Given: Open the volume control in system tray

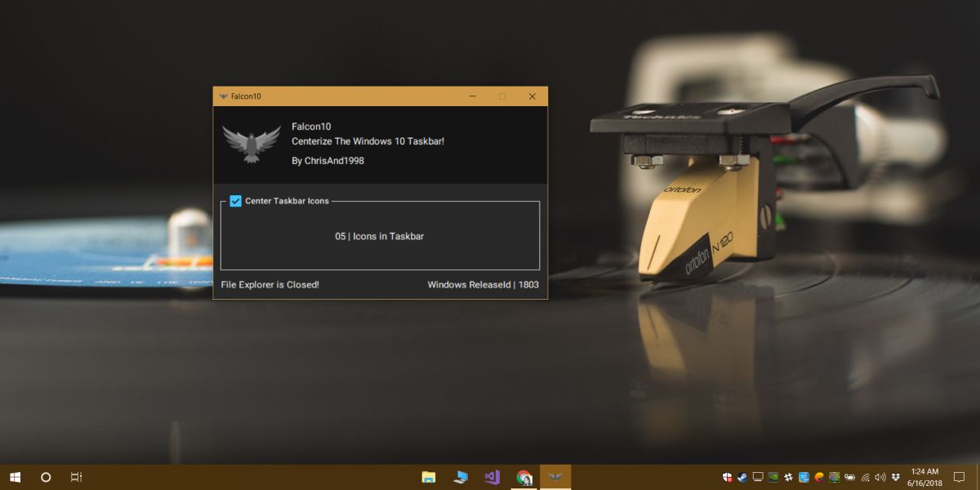Looking at the screenshot, I should coord(880,477).
